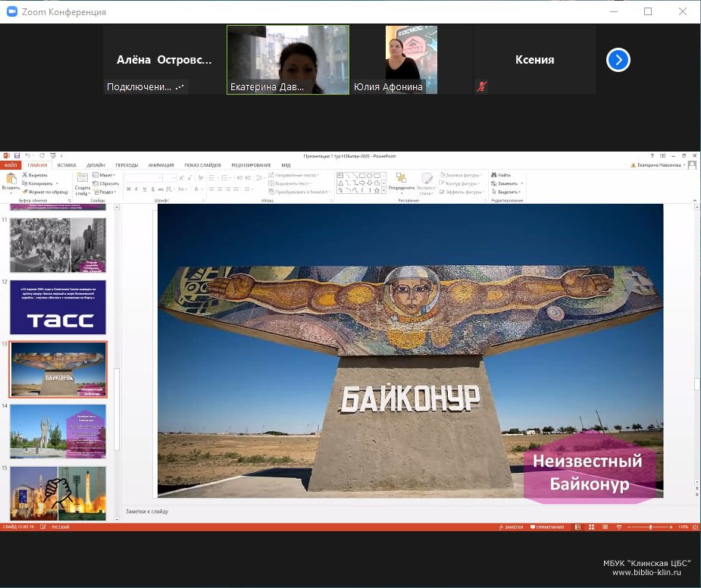Click the Redo icon in the quick access toolbar
Viewport: 701px width, 588px height.
pos(42,155)
